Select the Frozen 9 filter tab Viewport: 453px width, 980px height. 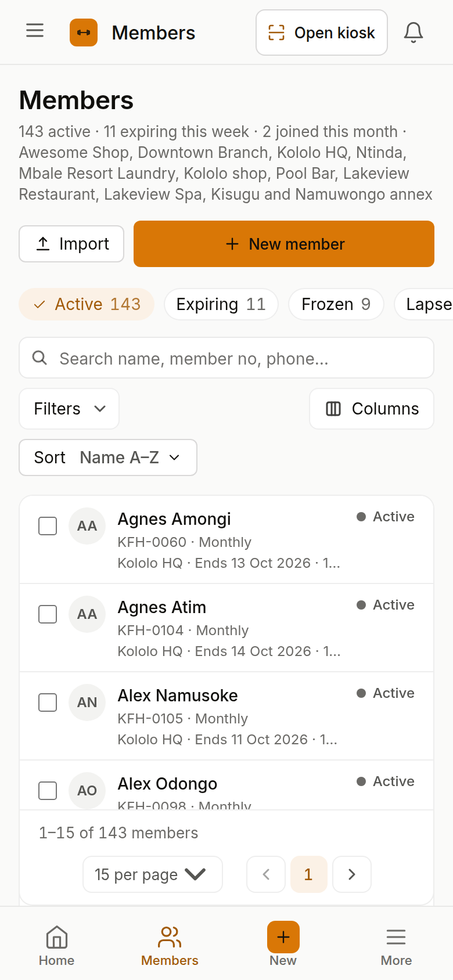pyautogui.click(x=336, y=304)
